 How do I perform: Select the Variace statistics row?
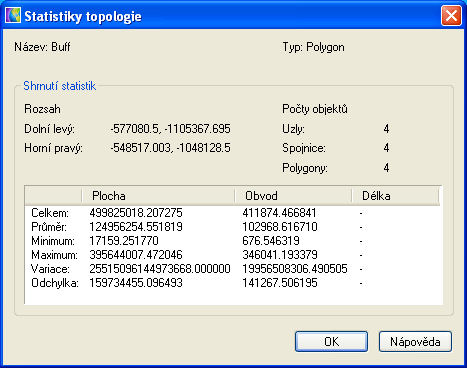[233, 269]
